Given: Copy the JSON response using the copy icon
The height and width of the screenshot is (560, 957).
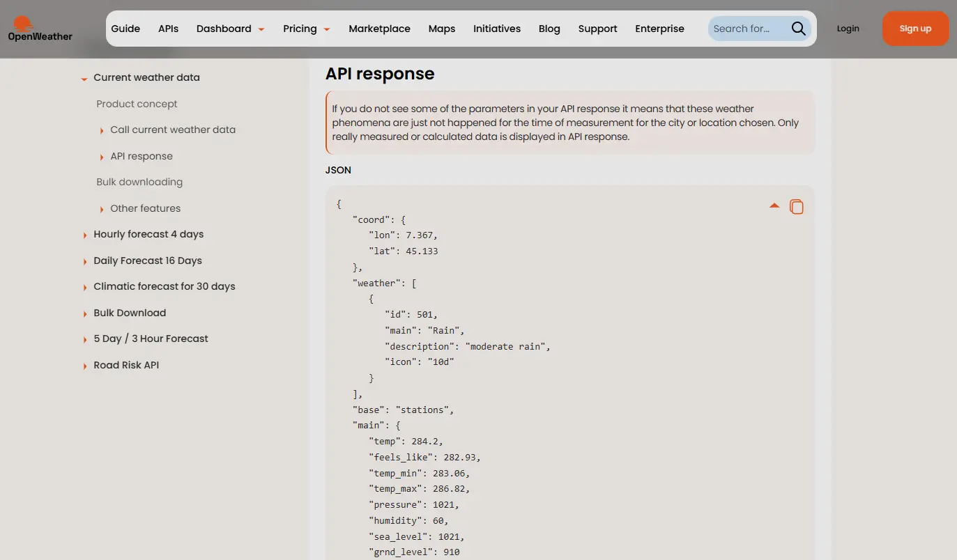Looking at the screenshot, I should point(797,206).
